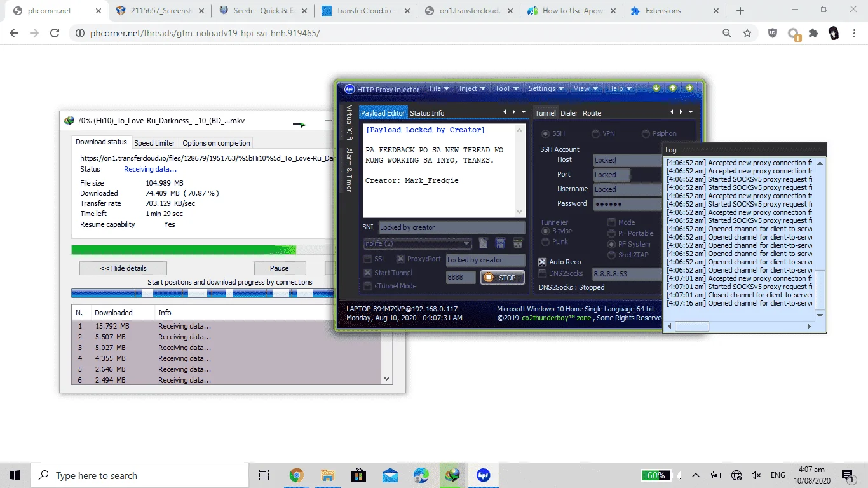Open Internet Download Manager taskbar icon

452,475
